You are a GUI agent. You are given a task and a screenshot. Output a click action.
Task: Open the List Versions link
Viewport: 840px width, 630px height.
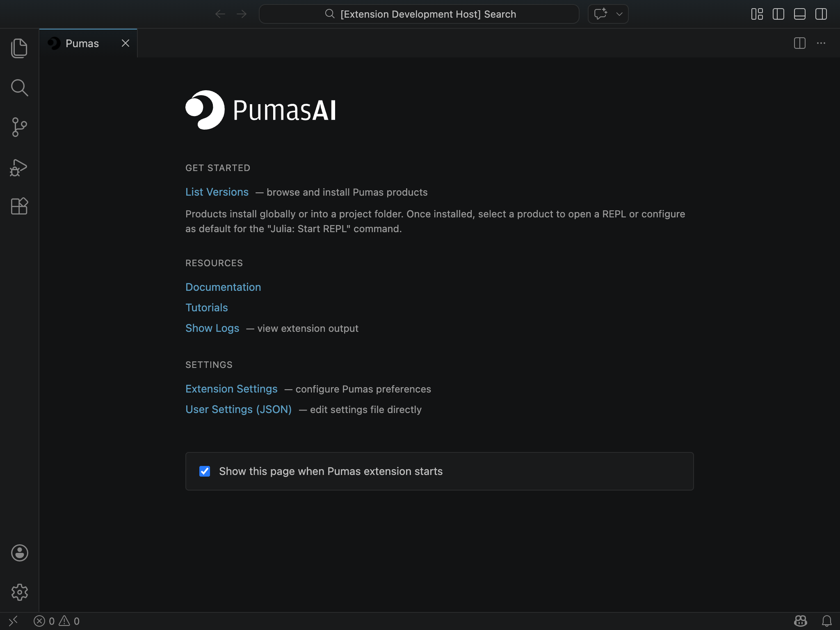tap(217, 192)
